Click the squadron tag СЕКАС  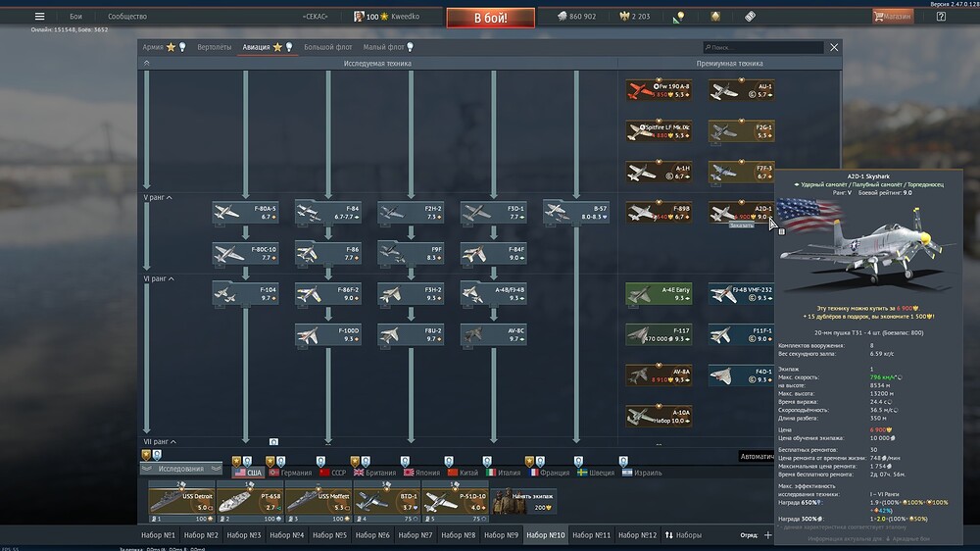click(315, 17)
